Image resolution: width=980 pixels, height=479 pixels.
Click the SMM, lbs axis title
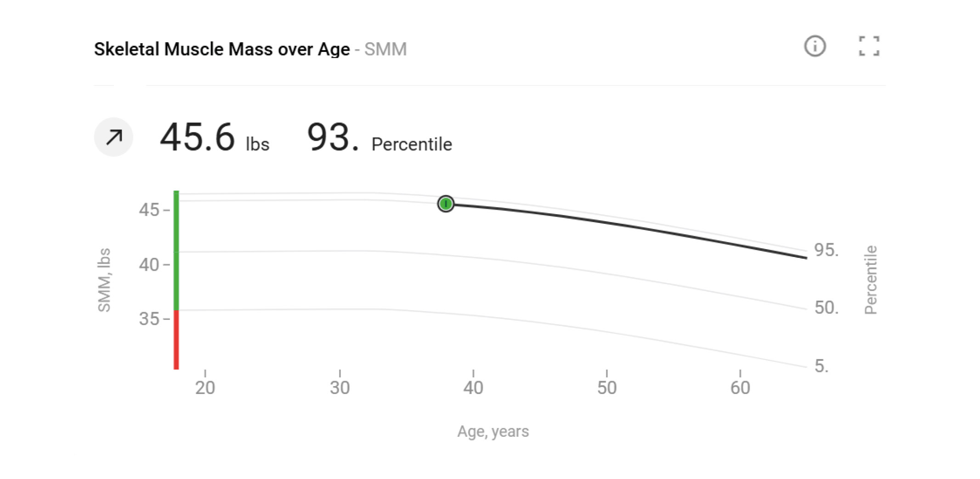(104, 279)
